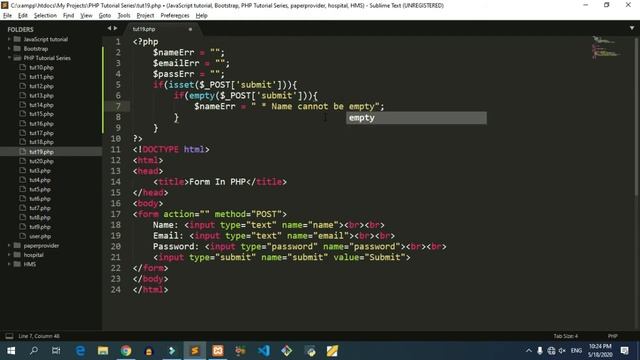Screen dimensions: 640x360
Task: Expand the HMS folder
Action: coord(9,264)
